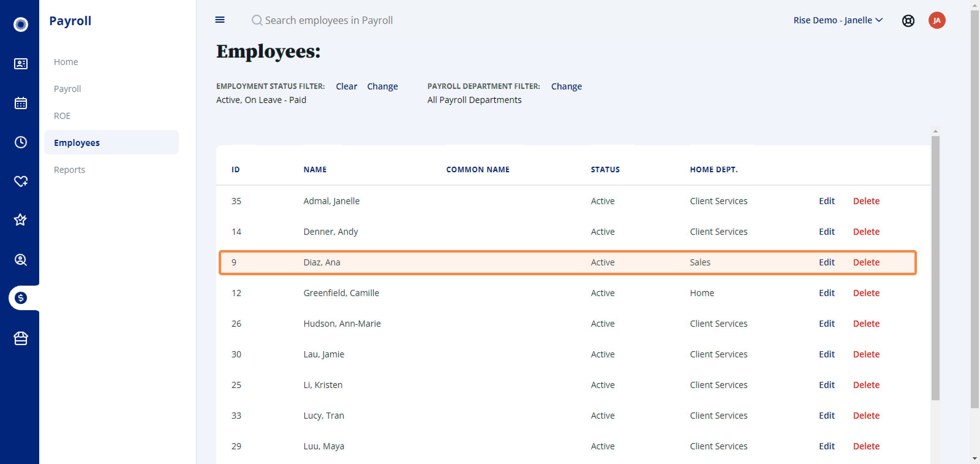Open the person search recruiting icon
The height and width of the screenshot is (464, 980).
(x=21, y=260)
